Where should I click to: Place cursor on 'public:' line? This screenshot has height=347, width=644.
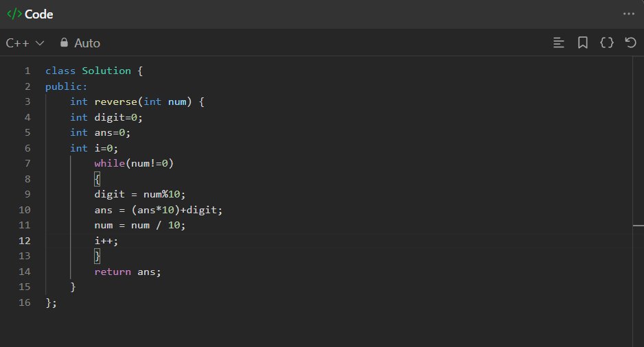tap(66, 86)
